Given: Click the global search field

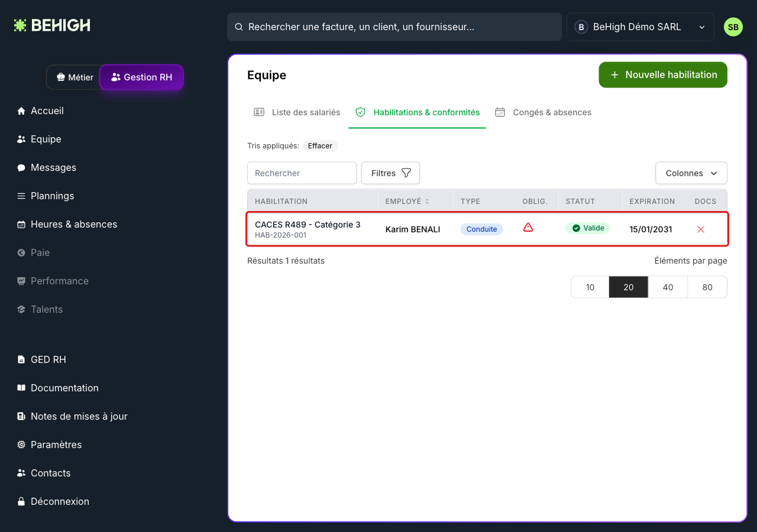Looking at the screenshot, I should tap(394, 27).
